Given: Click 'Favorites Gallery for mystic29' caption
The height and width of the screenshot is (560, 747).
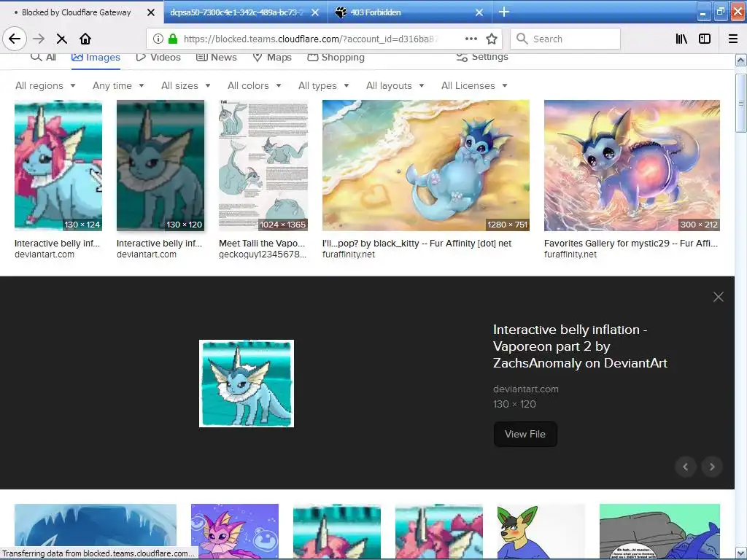Looking at the screenshot, I should click(x=631, y=244).
